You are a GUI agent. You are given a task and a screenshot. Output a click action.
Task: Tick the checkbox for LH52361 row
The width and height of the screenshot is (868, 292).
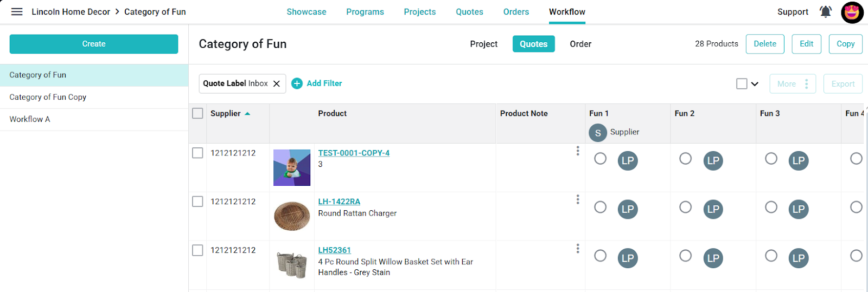[x=197, y=250]
